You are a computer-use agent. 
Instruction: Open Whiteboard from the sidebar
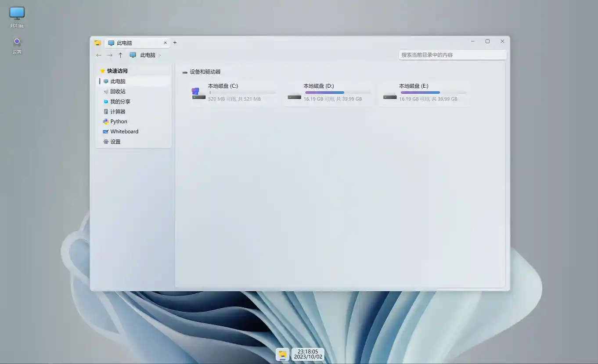pos(124,132)
